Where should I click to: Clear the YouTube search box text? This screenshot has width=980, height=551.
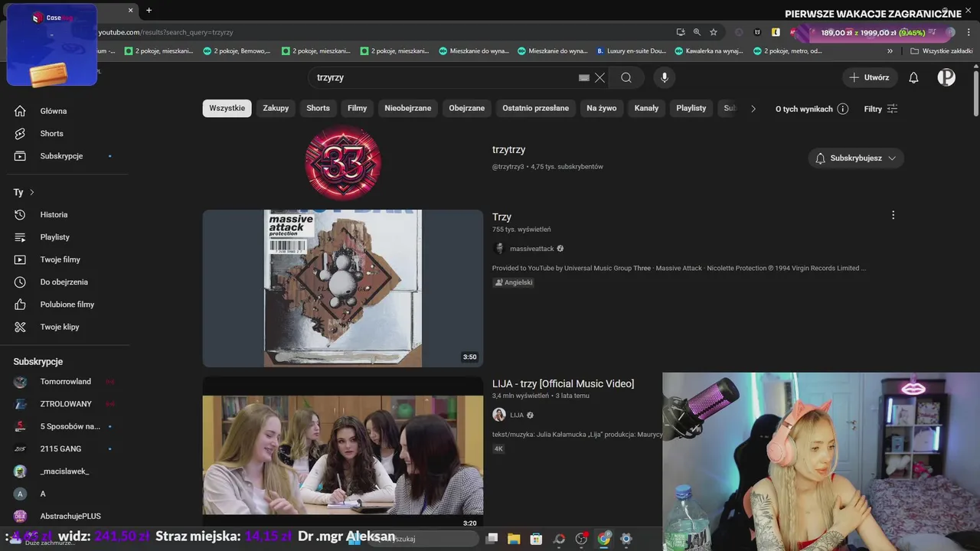(x=599, y=77)
